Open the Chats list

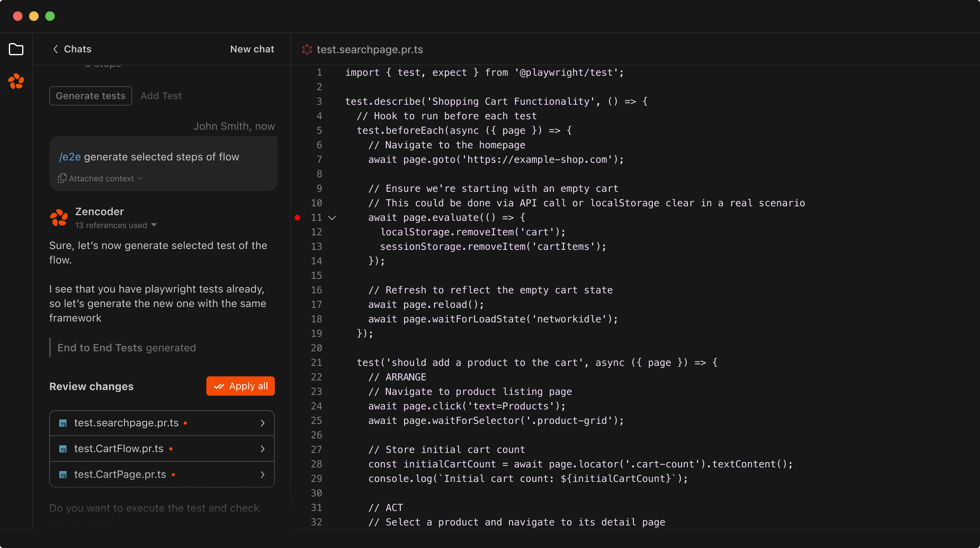coord(77,49)
